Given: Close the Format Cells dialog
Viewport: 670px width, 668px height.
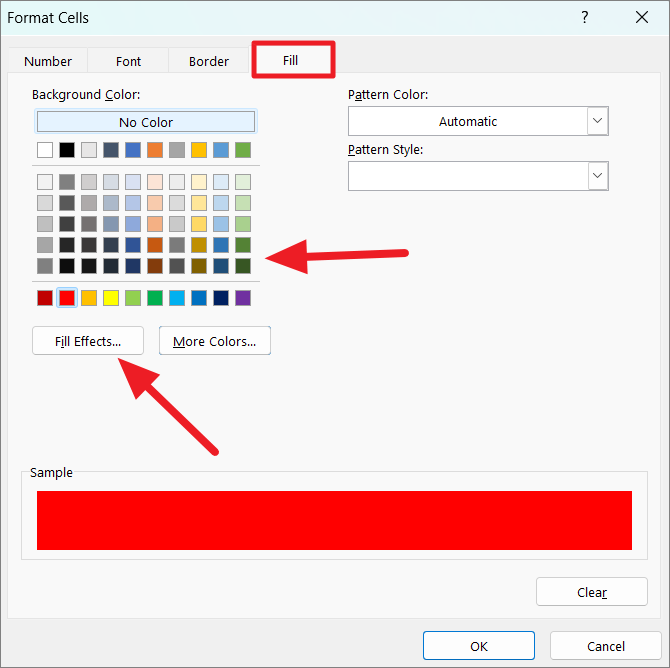Looking at the screenshot, I should click(x=641, y=18).
